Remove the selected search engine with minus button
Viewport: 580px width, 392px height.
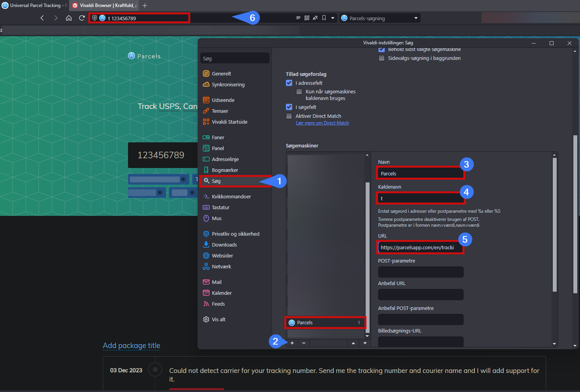click(x=304, y=343)
